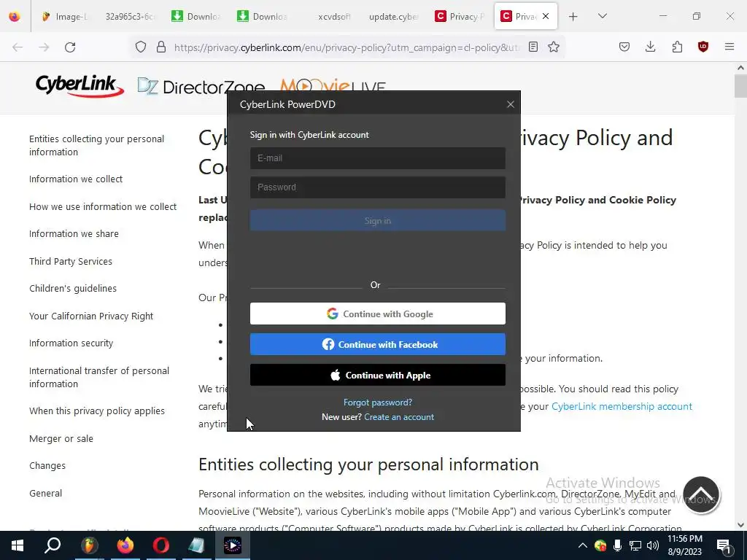Click the CyberLink logo
The image size is (747, 560).
point(80,86)
